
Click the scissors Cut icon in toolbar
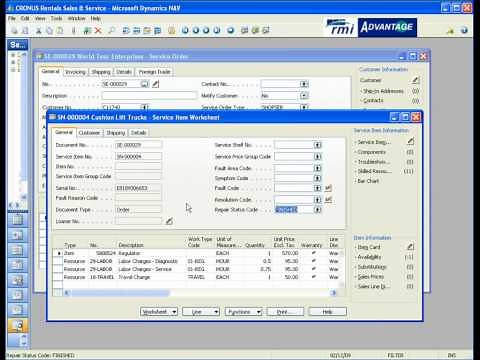pos(39,31)
